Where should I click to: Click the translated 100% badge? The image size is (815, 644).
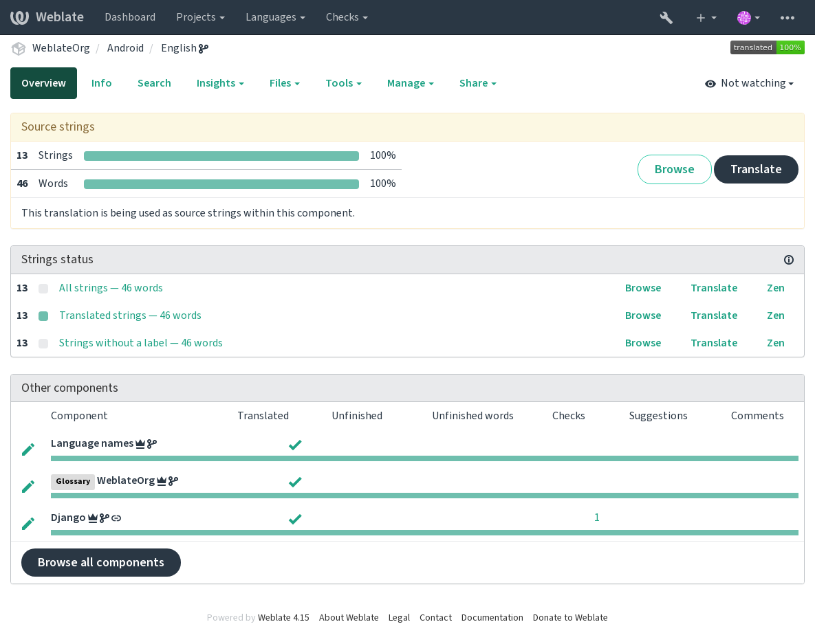coord(767,48)
